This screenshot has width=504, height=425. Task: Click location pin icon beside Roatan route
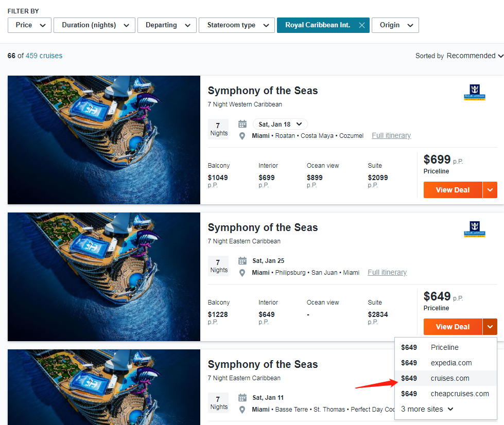pos(242,136)
